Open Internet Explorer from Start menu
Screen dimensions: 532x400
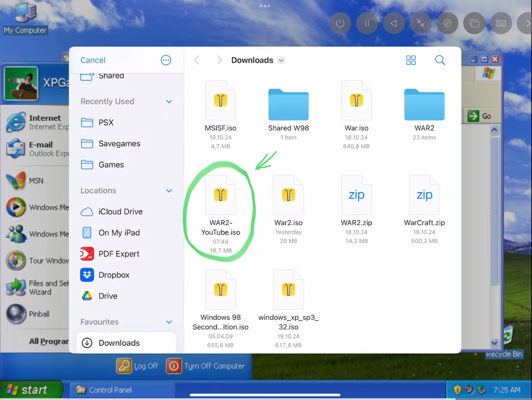coord(37,123)
